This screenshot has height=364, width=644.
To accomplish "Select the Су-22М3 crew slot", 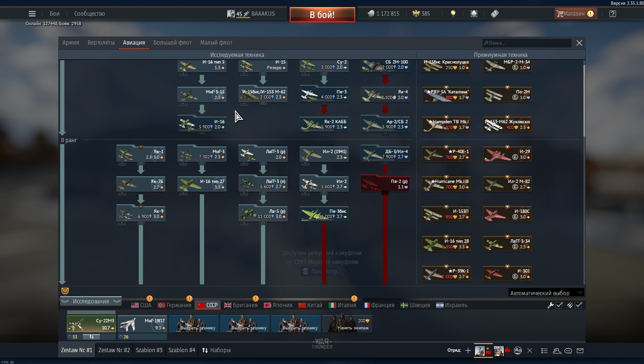I will (91, 324).
